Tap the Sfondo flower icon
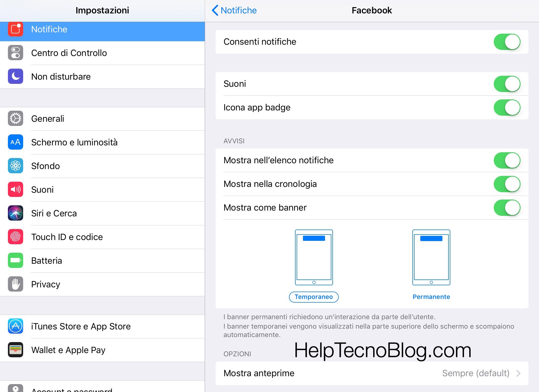 [x=16, y=166]
